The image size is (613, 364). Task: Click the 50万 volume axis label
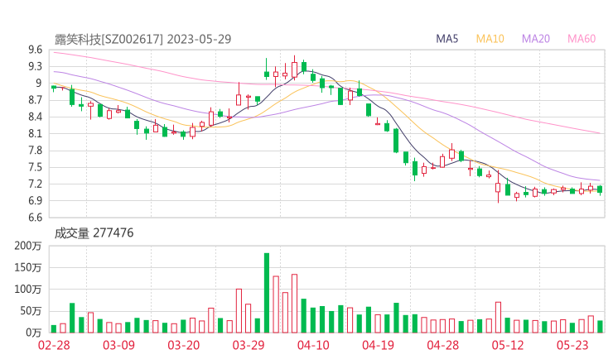tap(31, 311)
